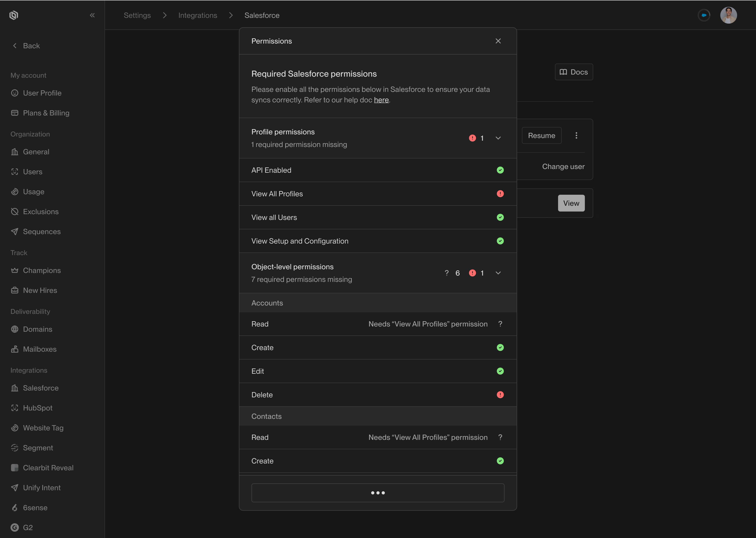Click the logo icon at top left
This screenshot has width=756, height=538.
[x=14, y=15]
